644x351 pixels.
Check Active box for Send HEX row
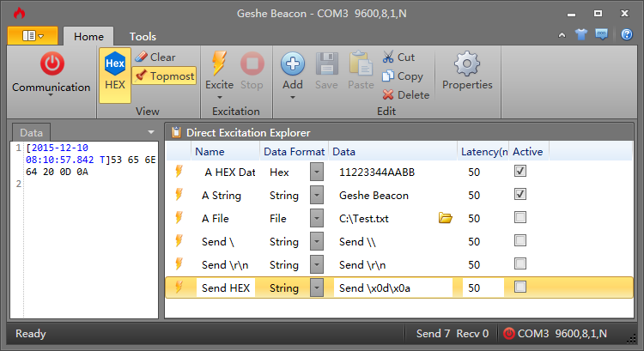pyautogui.click(x=520, y=287)
